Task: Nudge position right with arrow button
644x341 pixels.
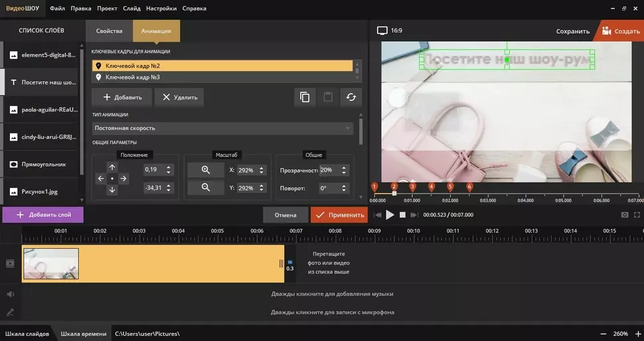Action: [123, 178]
